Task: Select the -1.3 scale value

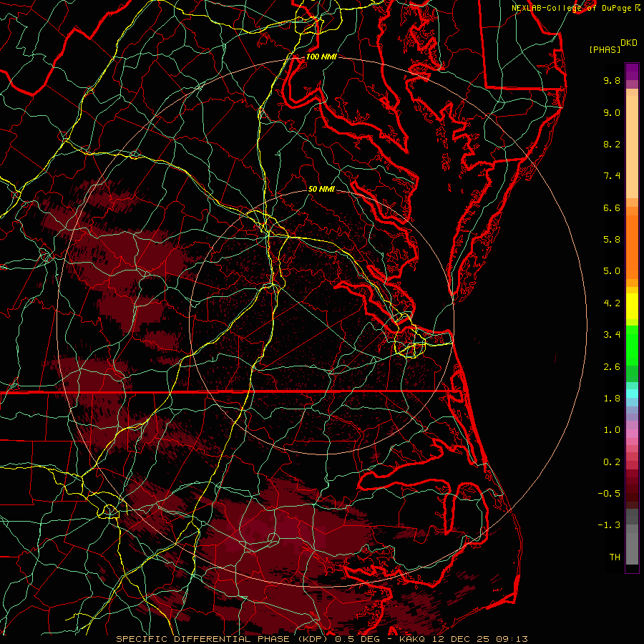Action: coord(609,525)
